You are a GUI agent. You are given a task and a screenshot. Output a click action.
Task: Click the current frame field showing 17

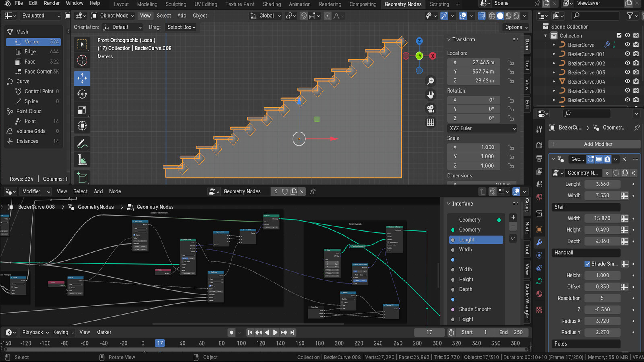[429, 332]
